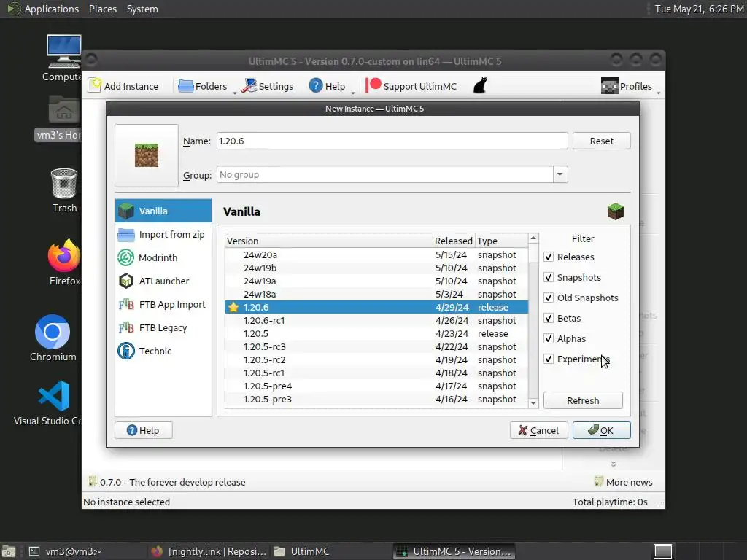Select the Vanilla source tab
Viewport: 747px width, 560px height.
[163, 211]
